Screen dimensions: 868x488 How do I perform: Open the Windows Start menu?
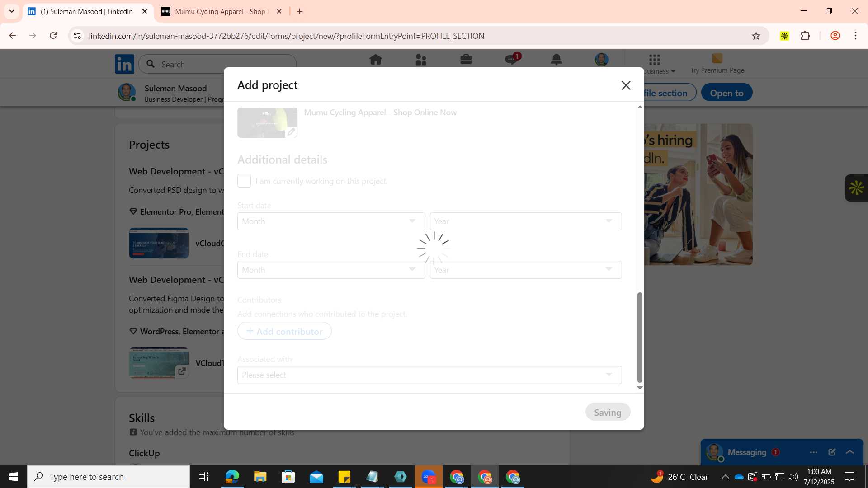[x=14, y=477]
